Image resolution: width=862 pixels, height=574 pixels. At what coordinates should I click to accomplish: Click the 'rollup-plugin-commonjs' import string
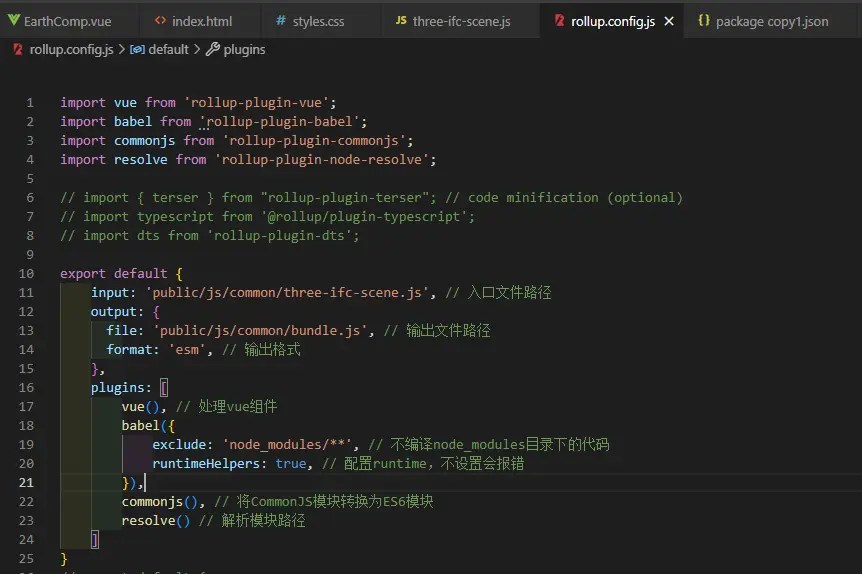(x=314, y=141)
